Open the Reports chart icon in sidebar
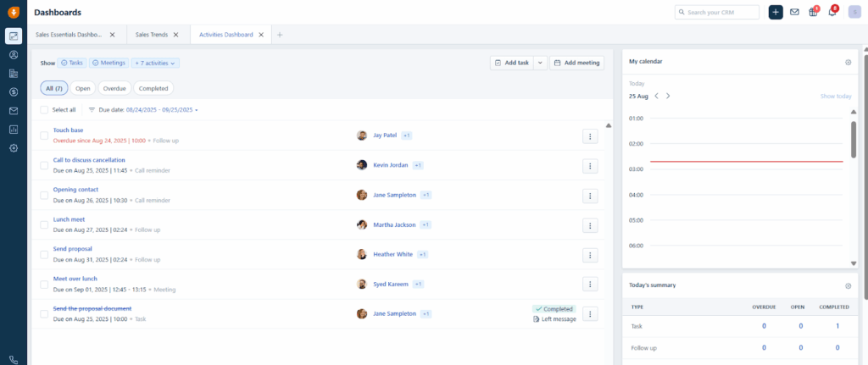Viewport: 868px width, 365px height. point(14,130)
